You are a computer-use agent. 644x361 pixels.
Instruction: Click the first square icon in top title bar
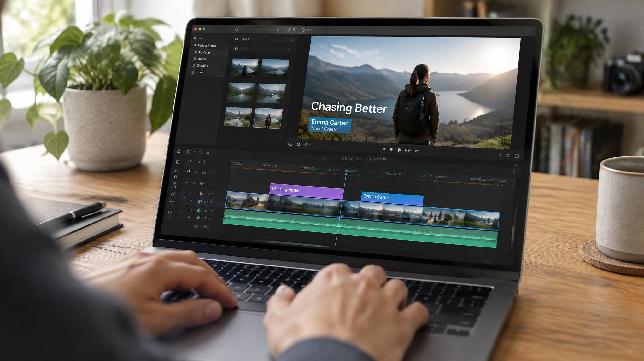(237, 29)
